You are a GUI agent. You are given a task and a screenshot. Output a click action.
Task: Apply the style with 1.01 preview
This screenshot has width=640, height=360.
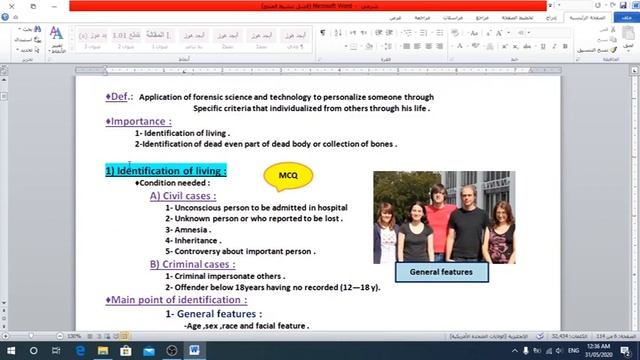click(126, 39)
